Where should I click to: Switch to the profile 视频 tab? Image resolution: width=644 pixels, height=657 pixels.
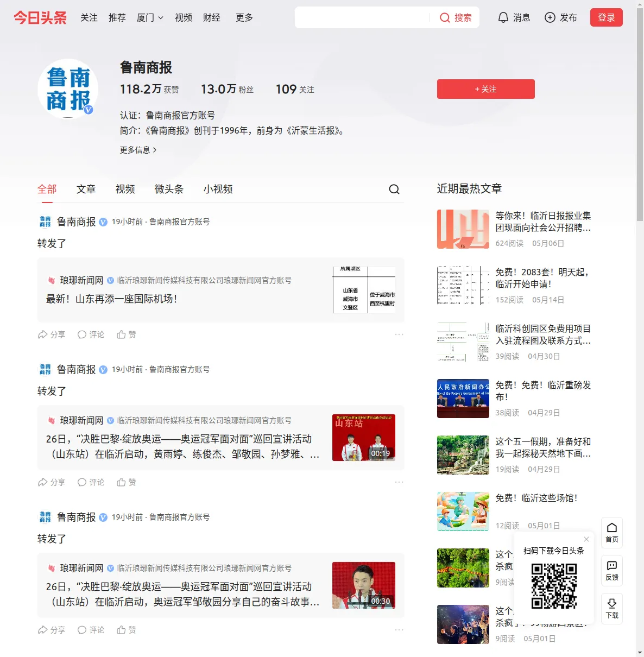[x=125, y=189]
